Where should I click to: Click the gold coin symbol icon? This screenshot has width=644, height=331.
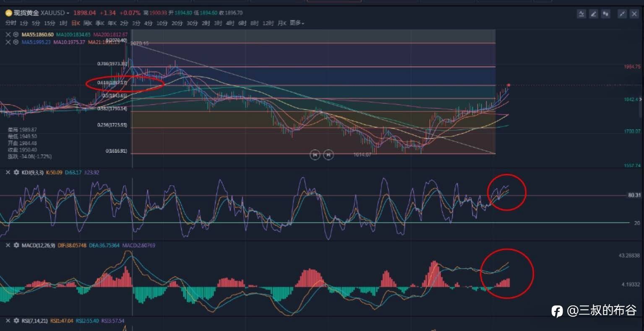pos(8,13)
